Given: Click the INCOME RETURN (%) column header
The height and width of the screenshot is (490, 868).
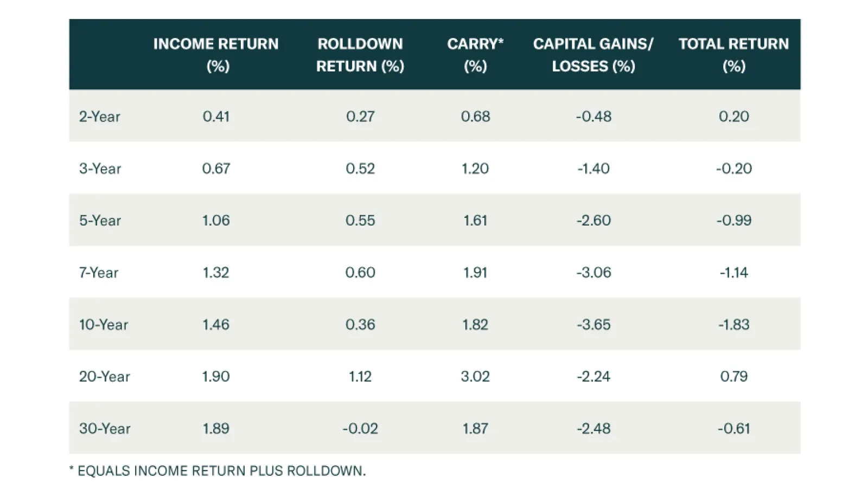Looking at the screenshot, I should (216, 55).
